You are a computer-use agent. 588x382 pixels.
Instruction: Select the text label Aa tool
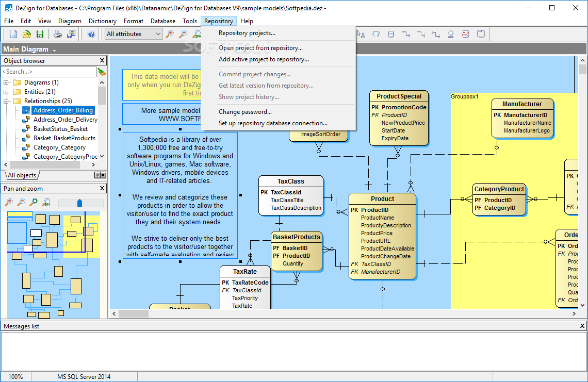coord(465,34)
